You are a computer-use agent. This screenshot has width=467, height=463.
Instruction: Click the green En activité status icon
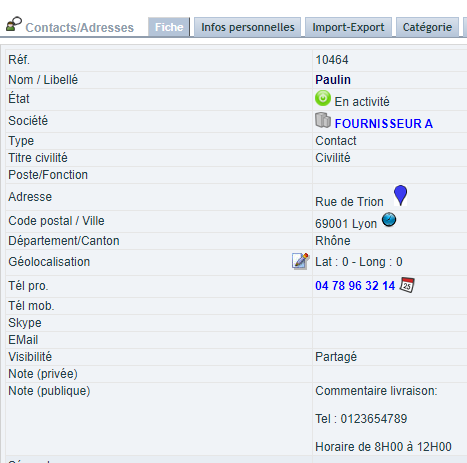(x=323, y=98)
